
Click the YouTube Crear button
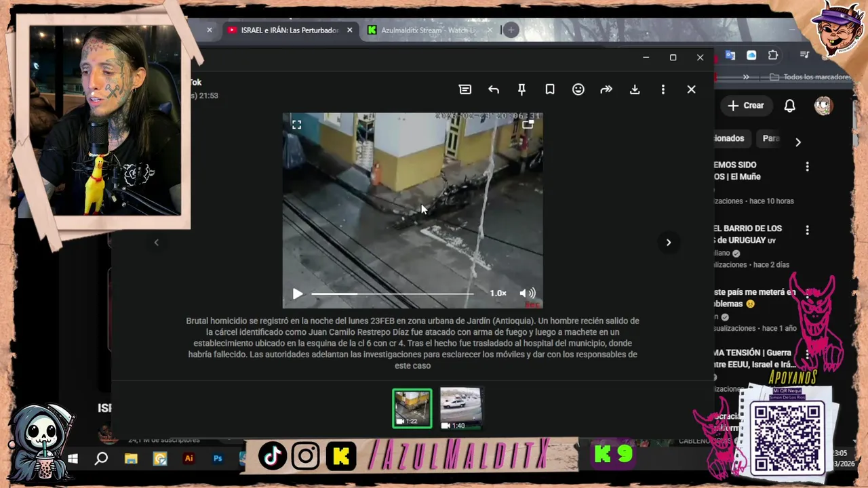pos(746,106)
